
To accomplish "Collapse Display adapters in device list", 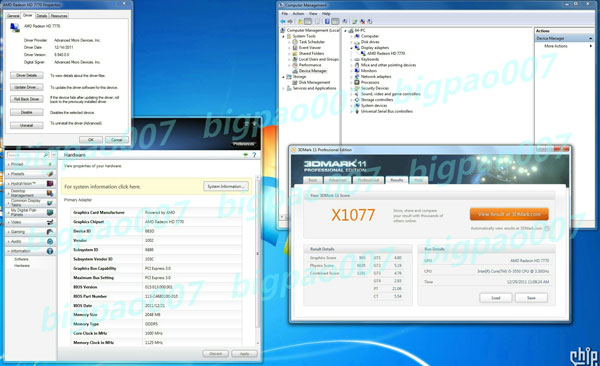I will pyautogui.click(x=351, y=47).
